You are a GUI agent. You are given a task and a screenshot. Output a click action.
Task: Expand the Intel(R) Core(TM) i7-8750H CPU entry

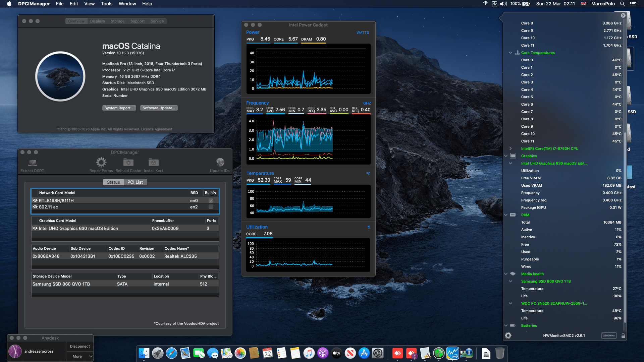[x=510, y=148]
